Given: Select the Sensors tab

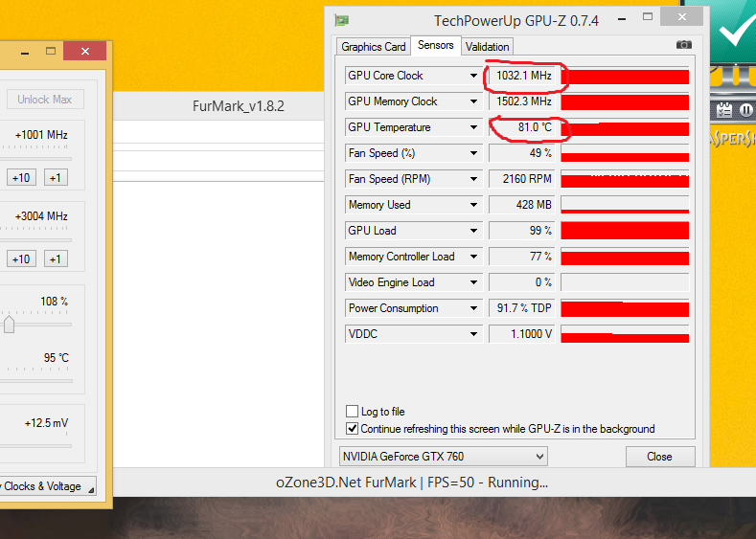Looking at the screenshot, I should point(435,45).
